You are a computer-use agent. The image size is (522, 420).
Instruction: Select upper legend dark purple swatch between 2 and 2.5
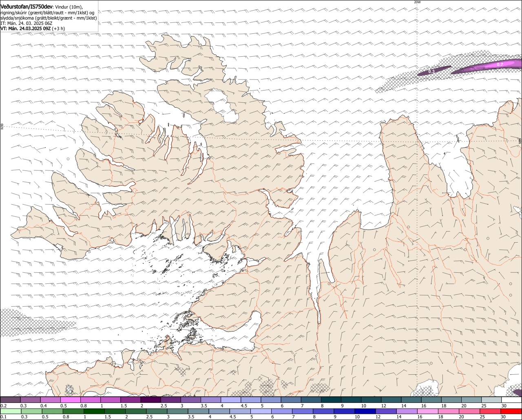(150, 400)
